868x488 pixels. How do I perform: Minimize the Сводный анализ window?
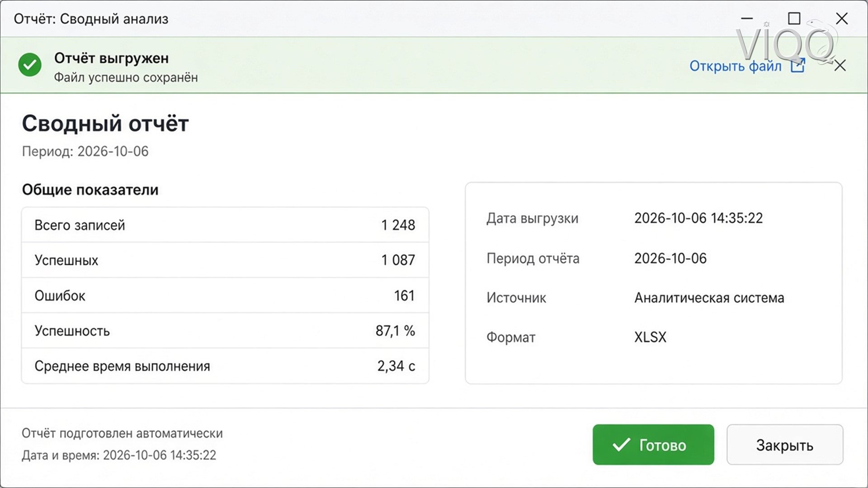coord(747,19)
